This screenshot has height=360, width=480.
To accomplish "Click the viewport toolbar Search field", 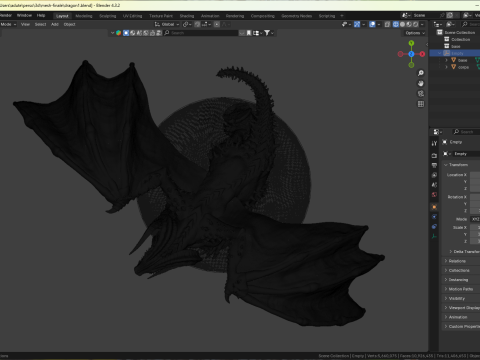I will 201,33.
